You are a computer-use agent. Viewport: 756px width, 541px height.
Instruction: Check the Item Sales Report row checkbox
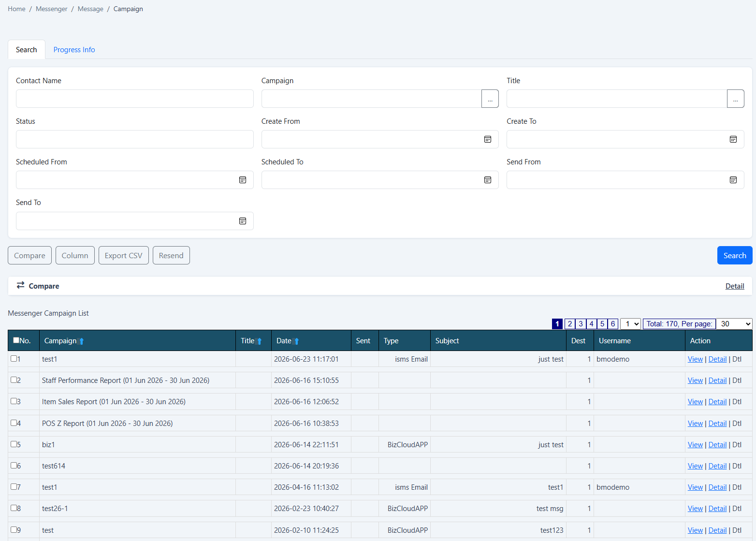[x=14, y=401]
